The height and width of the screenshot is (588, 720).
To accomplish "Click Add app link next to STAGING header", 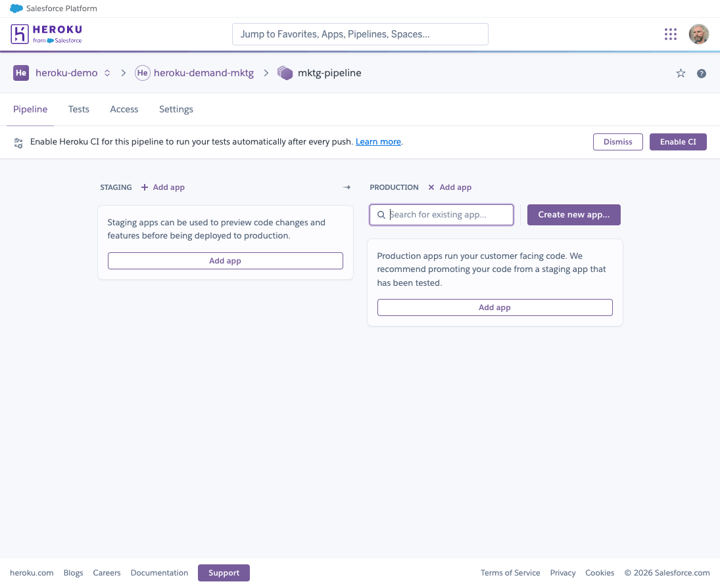I will click(x=168, y=187).
